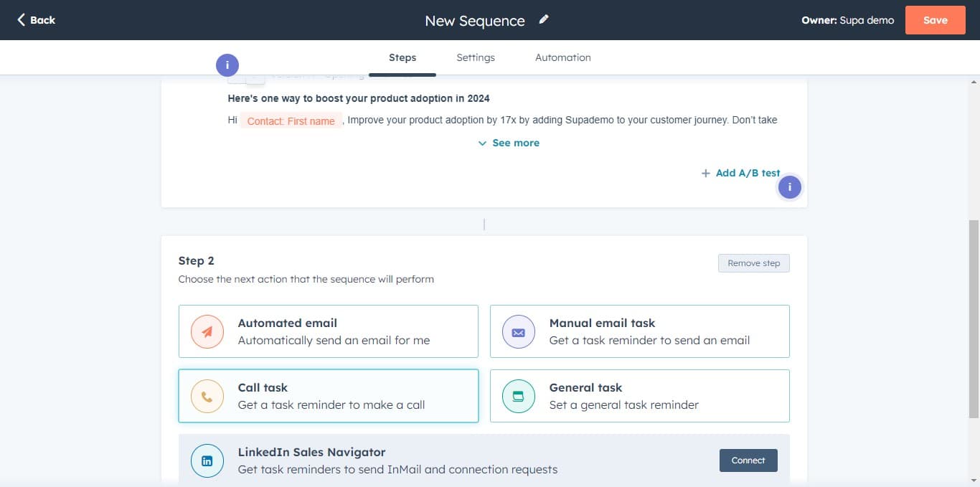Click the info icon near the email subject
Image resolution: width=980 pixels, height=487 pixels.
pos(227,65)
